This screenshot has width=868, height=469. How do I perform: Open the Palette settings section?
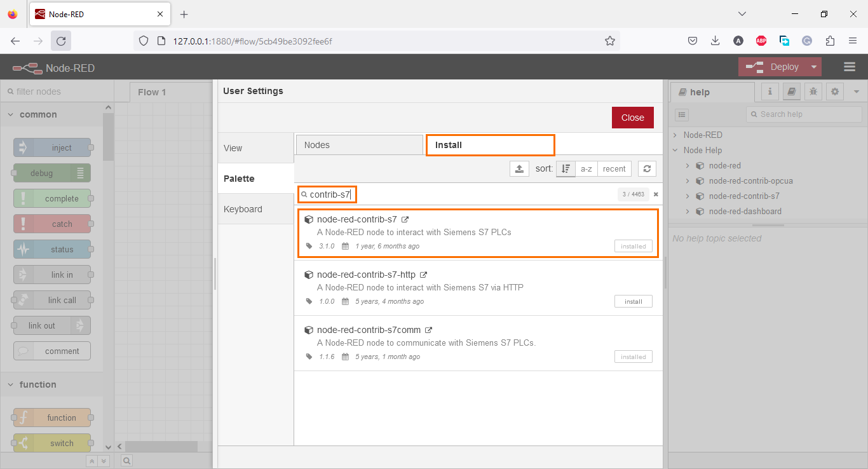[255, 179]
